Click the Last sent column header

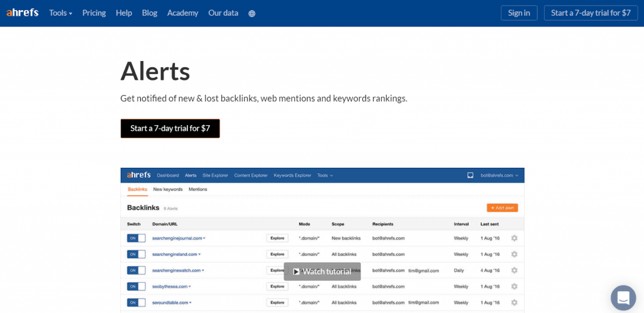click(x=489, y=224)
